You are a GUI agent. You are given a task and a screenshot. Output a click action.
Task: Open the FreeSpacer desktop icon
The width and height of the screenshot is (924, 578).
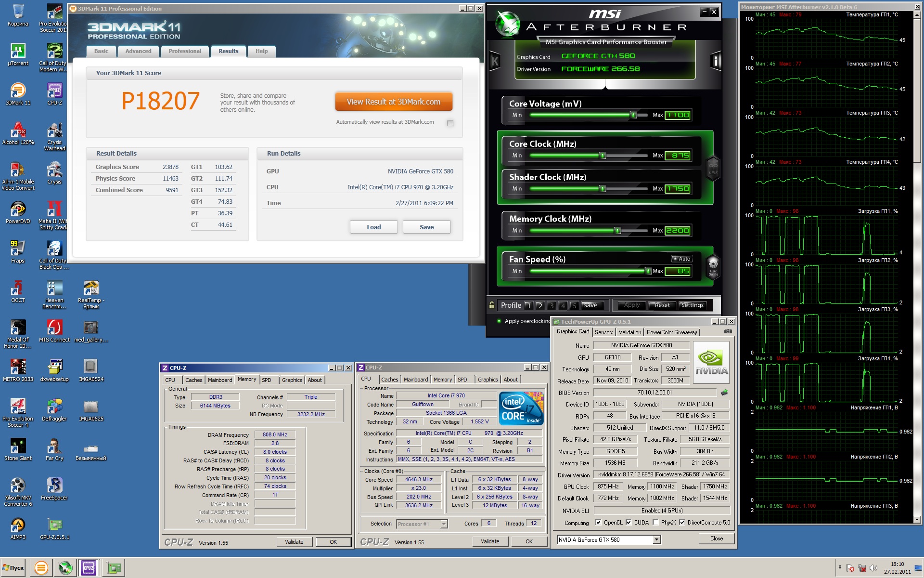click(x=54, y=489)
